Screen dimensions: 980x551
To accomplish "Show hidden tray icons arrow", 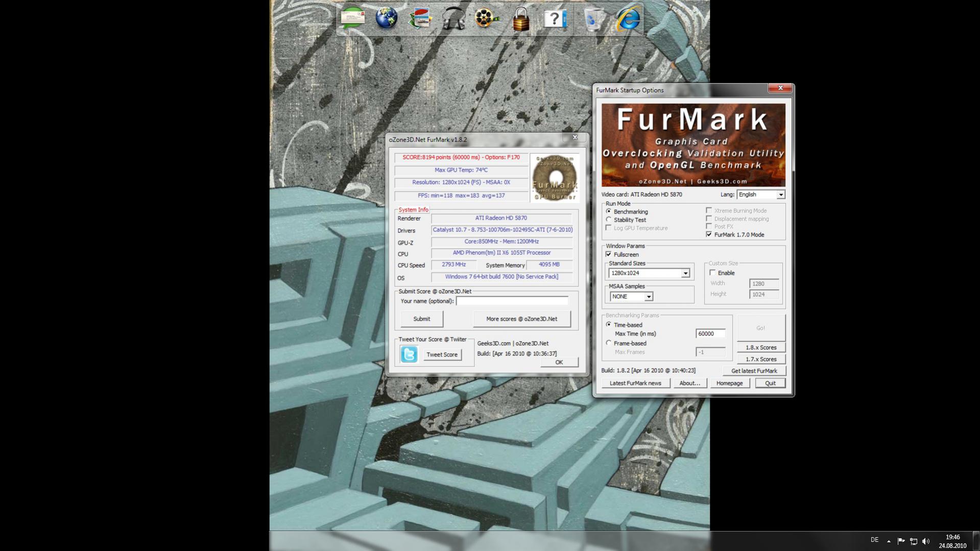I will click(x=889, y=541).
